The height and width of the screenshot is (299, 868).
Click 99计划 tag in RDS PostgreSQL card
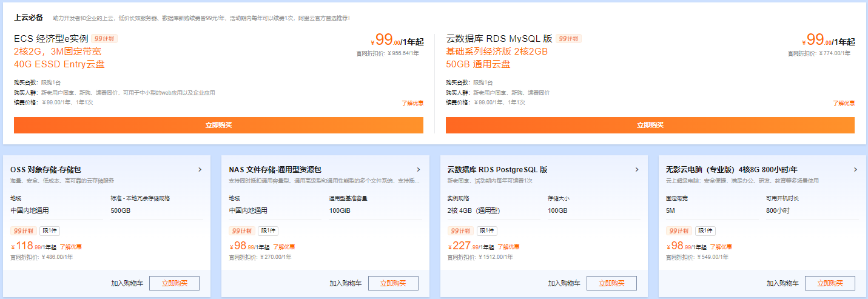(x=460, y=230)
